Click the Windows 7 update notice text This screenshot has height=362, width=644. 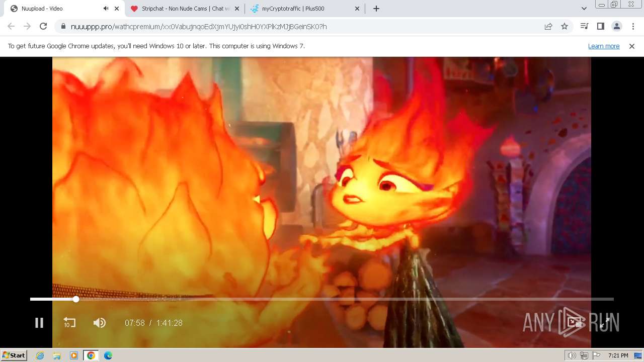click(x=156, y=46)
